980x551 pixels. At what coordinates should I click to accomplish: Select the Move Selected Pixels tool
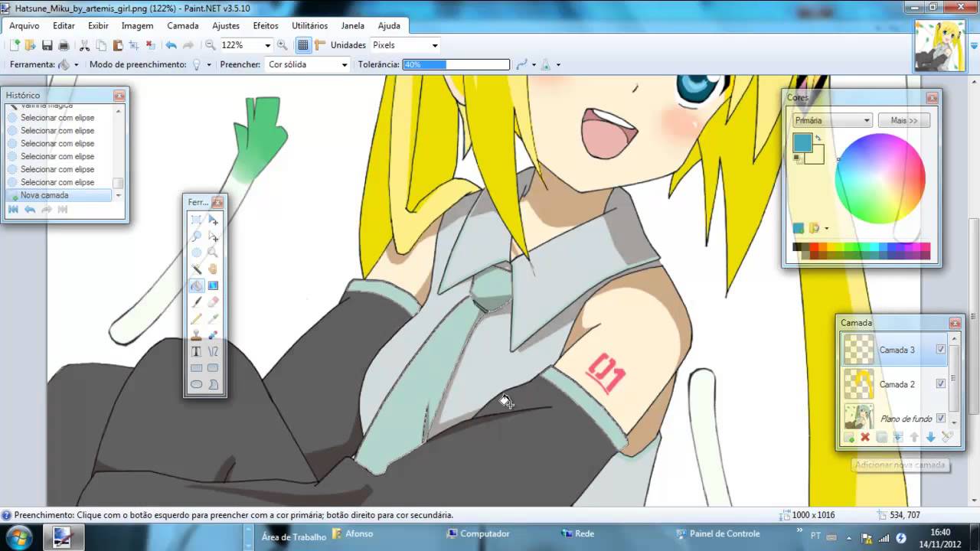click(213, 220)
